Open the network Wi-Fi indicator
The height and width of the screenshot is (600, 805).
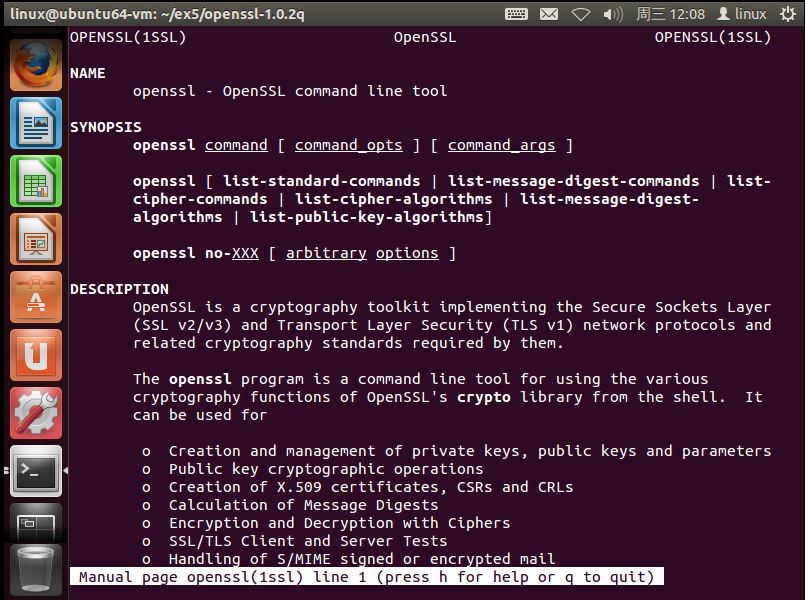(x=581, y=14)
